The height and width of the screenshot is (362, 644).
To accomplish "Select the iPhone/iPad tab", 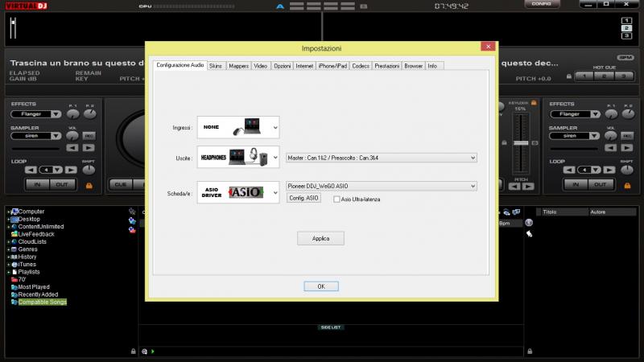I will [332, 66].
